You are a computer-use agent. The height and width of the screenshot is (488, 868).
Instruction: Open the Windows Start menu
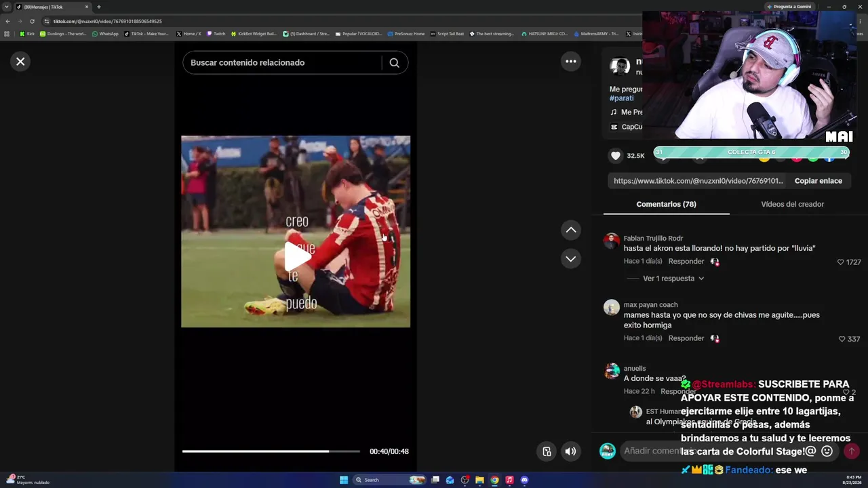(344, 480)
